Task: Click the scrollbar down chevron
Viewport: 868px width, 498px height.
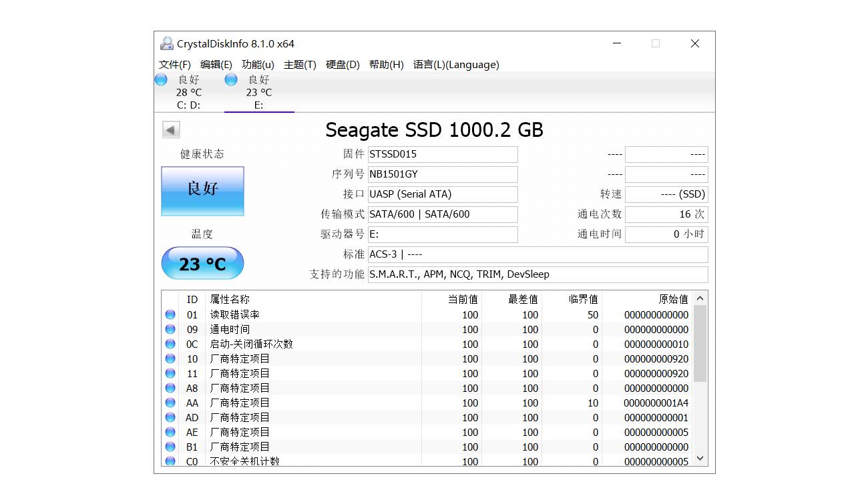Action: pos(700,459)
